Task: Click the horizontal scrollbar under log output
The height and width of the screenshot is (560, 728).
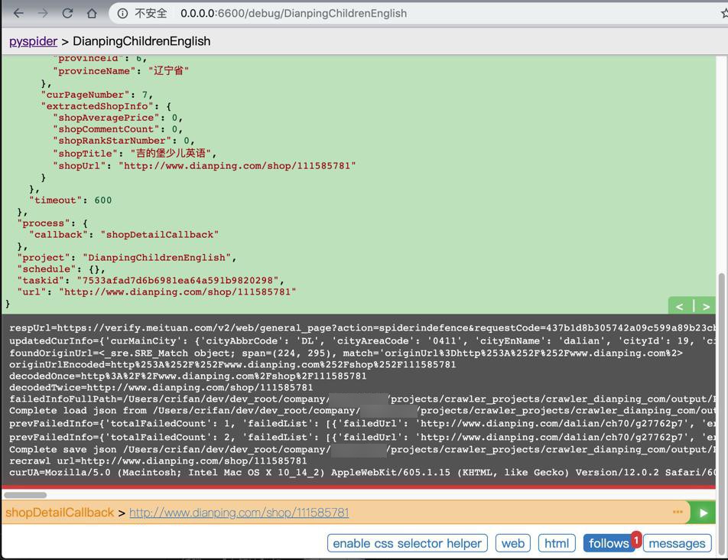Action: pos(25,495)
